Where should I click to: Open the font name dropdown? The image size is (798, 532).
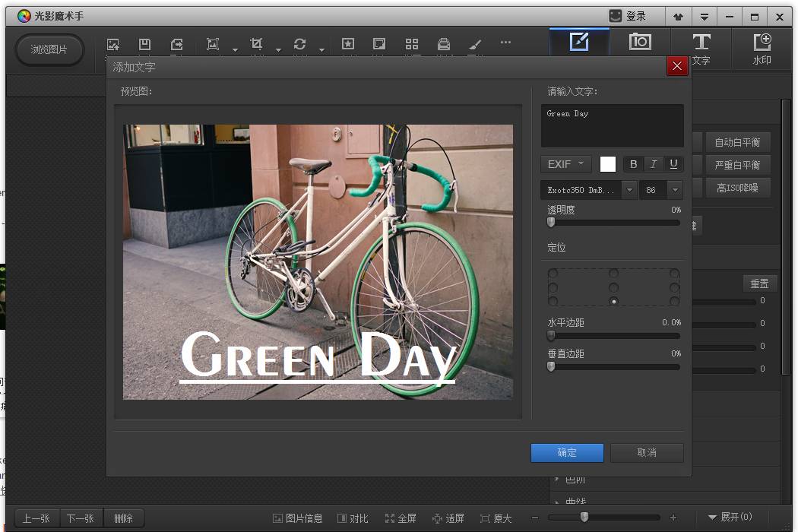pos(629,190)
